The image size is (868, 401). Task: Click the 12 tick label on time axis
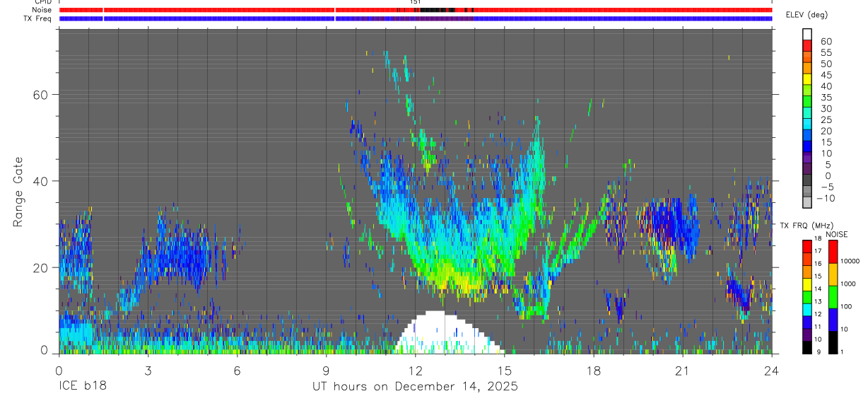pos(415,371)
